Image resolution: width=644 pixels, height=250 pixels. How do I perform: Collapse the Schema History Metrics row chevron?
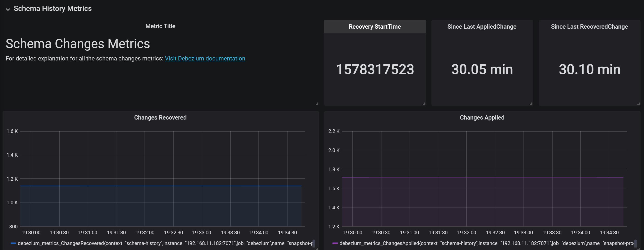coord(8,10)
